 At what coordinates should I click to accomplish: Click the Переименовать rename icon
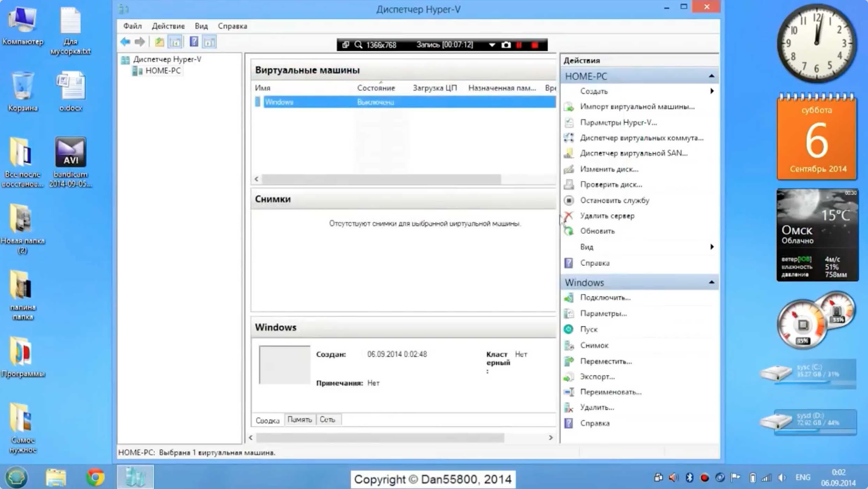point(569,392)
